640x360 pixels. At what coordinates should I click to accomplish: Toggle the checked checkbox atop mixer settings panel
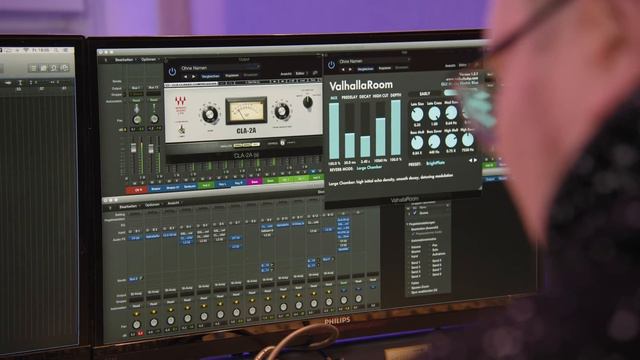[415, 213]
